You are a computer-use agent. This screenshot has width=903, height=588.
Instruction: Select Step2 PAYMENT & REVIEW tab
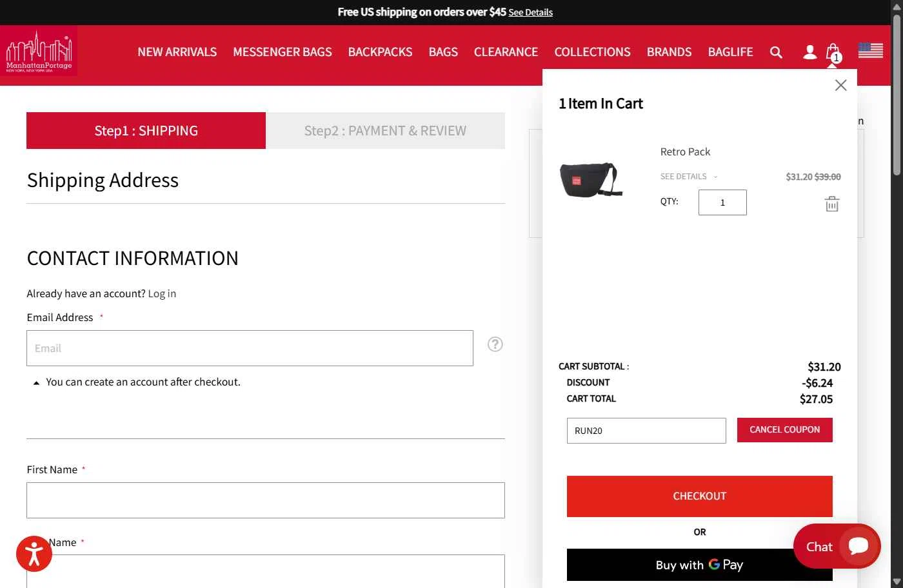point(386,131)
